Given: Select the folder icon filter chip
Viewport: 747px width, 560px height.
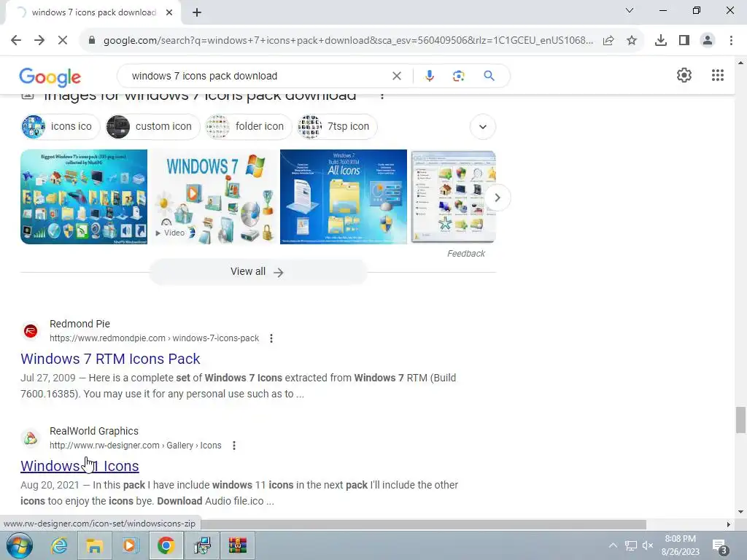Looking at the screenshot, I should [x=248, y=127].
